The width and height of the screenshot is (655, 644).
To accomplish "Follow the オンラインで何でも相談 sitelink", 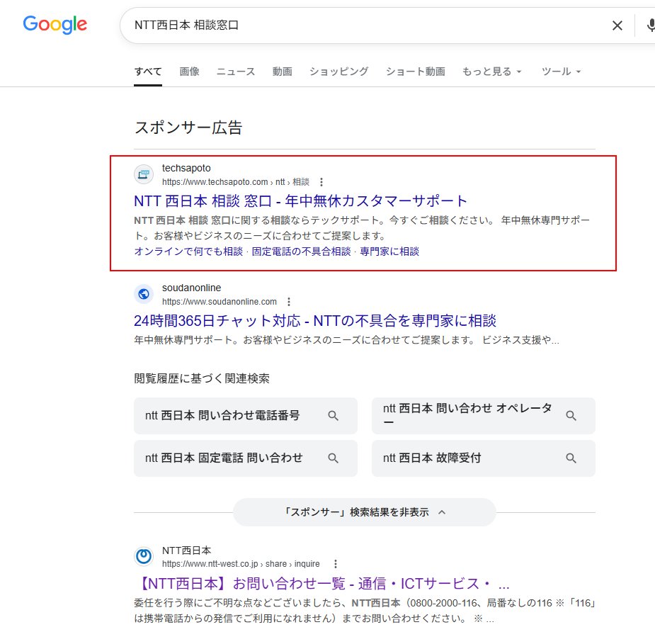I will [188, 252].
